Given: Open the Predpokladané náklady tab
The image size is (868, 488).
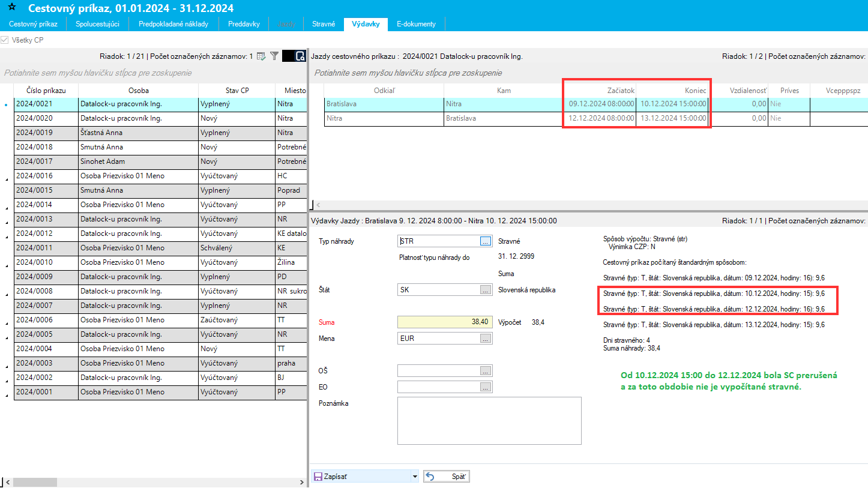Looking at the screenshot, I should 173,24.
